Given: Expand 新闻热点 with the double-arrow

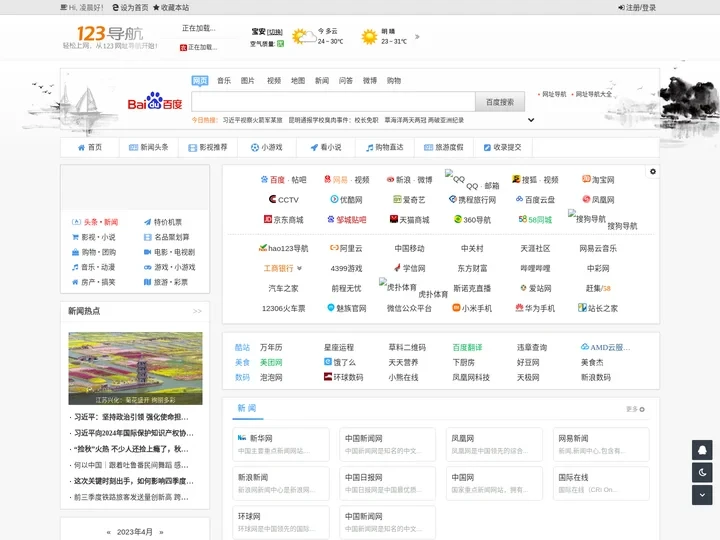Looking at the screenshot, I should (x=197, y=311).
